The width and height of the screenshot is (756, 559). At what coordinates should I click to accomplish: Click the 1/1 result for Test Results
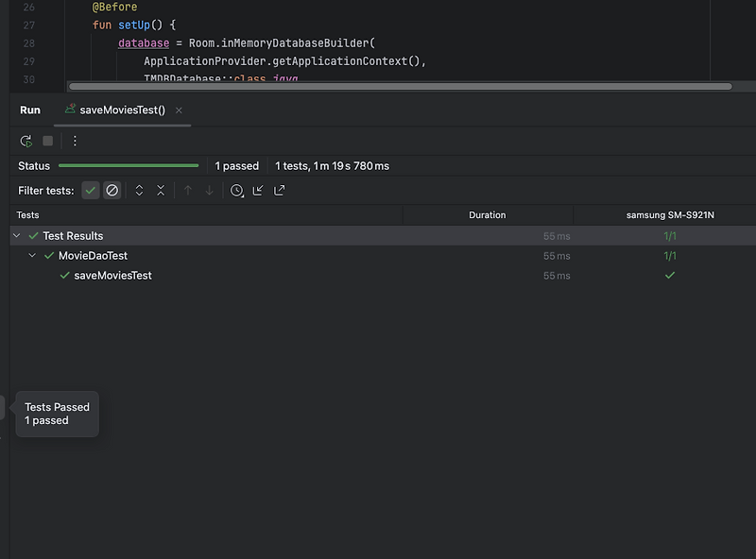click(670, 236)
